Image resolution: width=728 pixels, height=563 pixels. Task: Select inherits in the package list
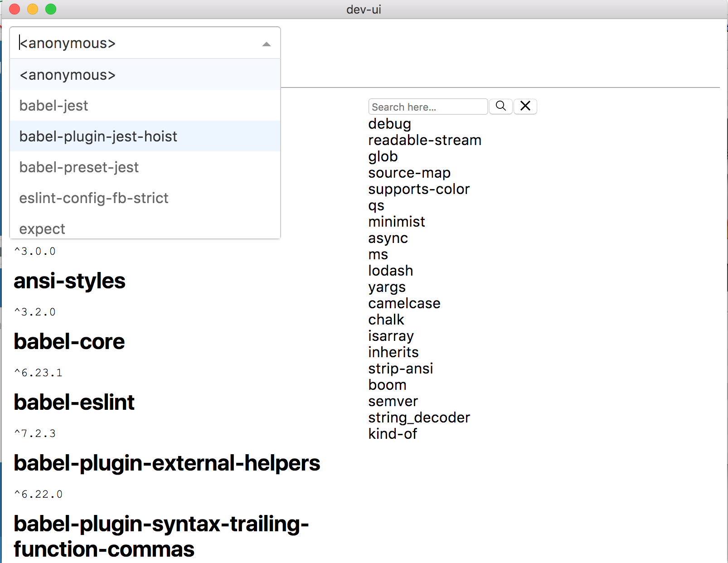[x=393, y=352]
